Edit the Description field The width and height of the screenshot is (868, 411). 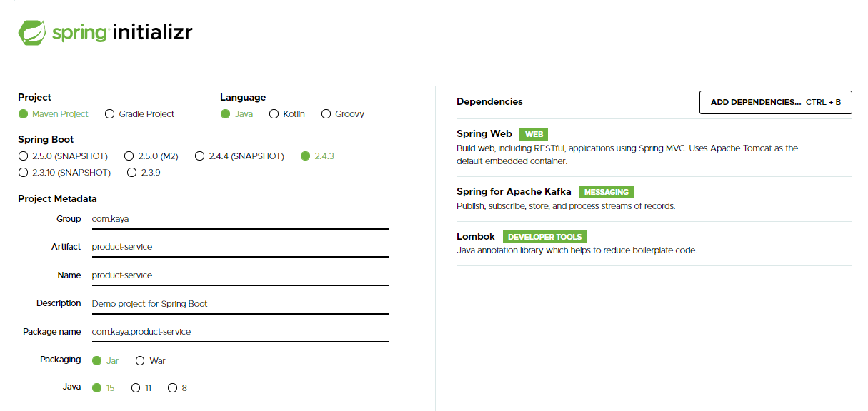tap(240, 304)
